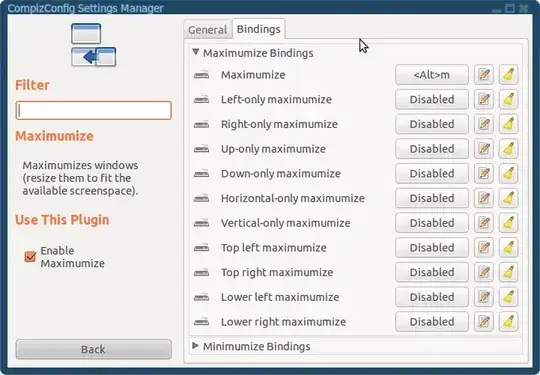Click edit icon for Lower right maximumize

click(x=484, y=322)
